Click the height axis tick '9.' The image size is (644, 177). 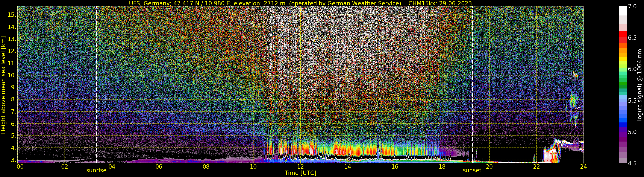(x=13, y=87)
